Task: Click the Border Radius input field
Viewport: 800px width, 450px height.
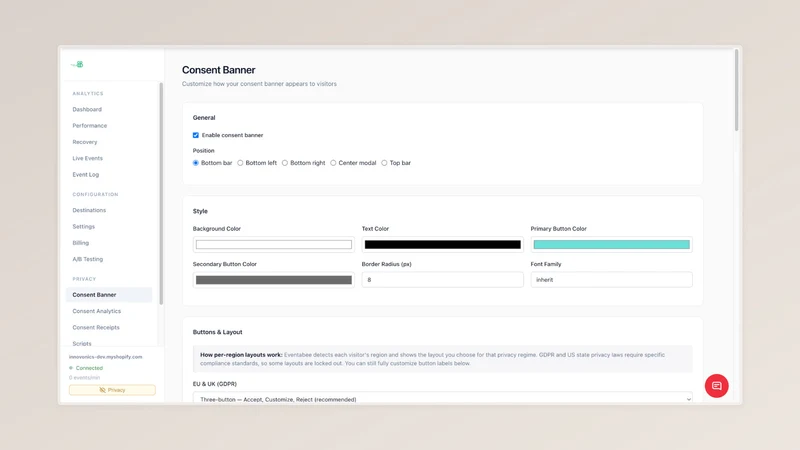Action: [442, 280]
